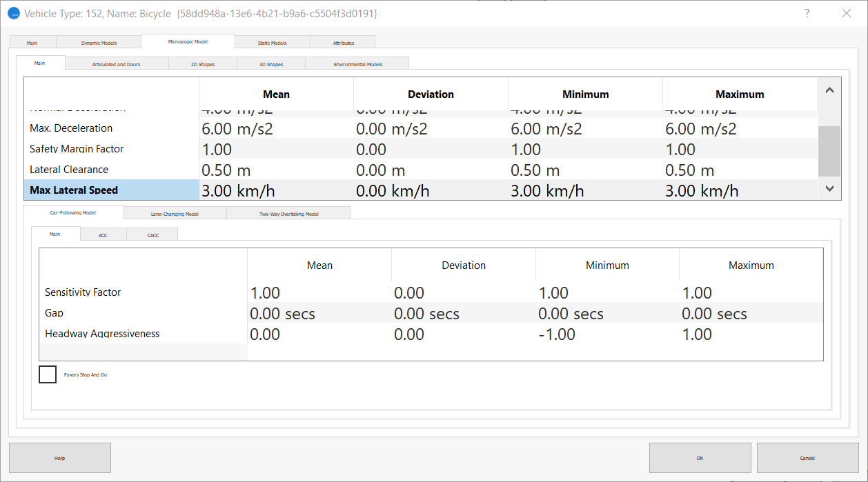Image resolution: width=868 pixels, height=482 pixels.
Task: Open the Two-Way Overtaking Model tab
Action: coord(288,214)
